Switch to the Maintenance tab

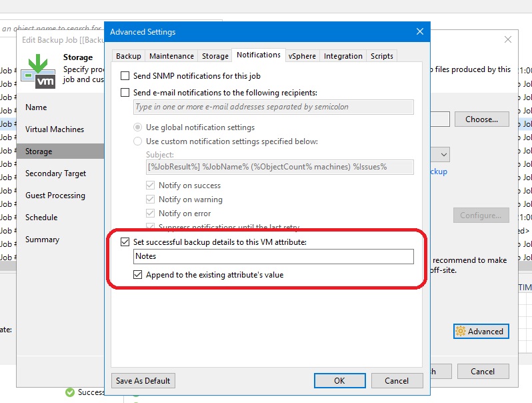click(172, 56)
